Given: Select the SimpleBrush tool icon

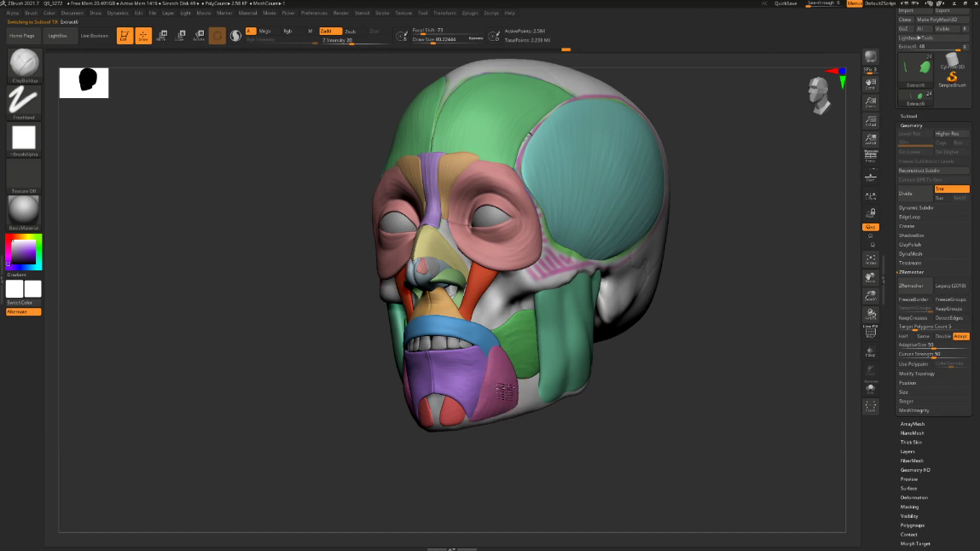Looking at the screenshot, I should pyautogui.click(x=952, y=78).
